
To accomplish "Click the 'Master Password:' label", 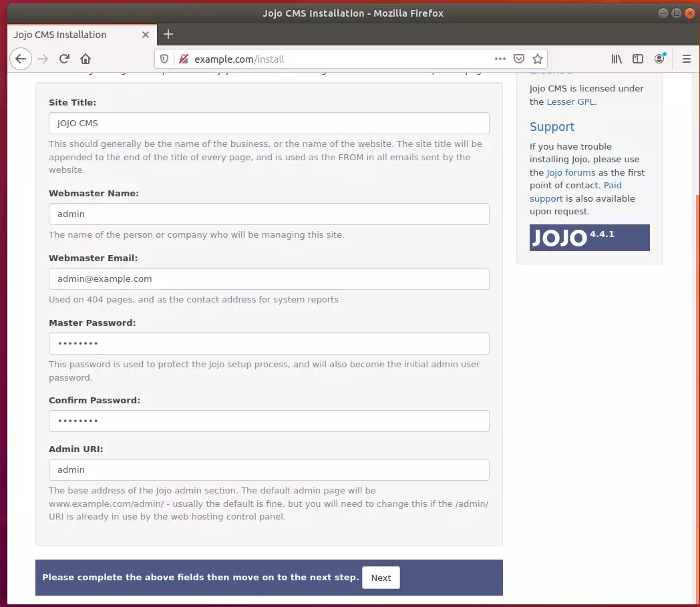I will point(92,323).
